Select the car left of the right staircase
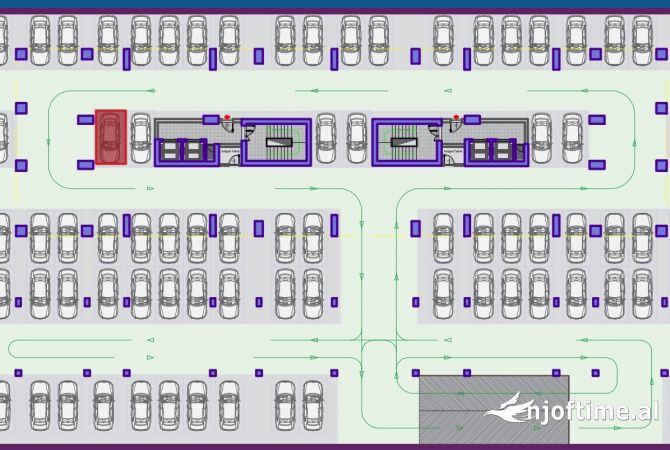The image size is (670, 450). coord(356,137)
